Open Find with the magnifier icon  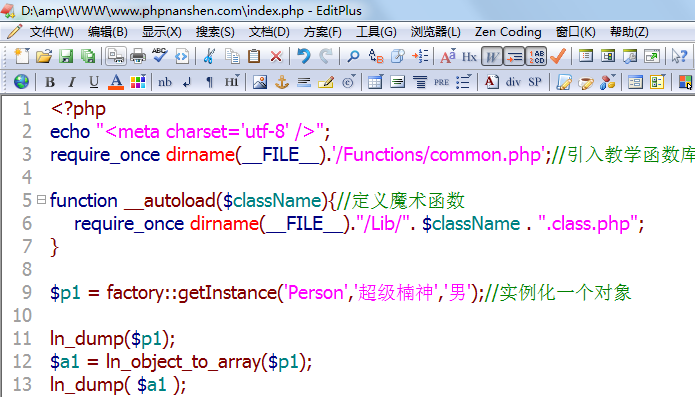point(353,56)
